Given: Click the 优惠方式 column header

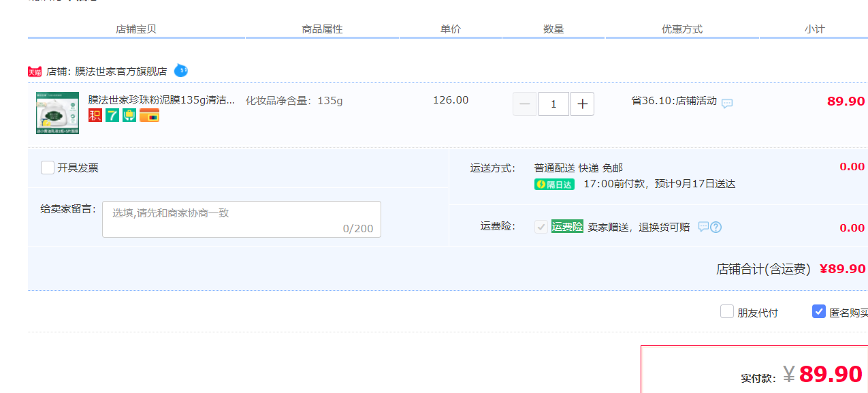Looking at the screenshot, I should coord(682,29).
